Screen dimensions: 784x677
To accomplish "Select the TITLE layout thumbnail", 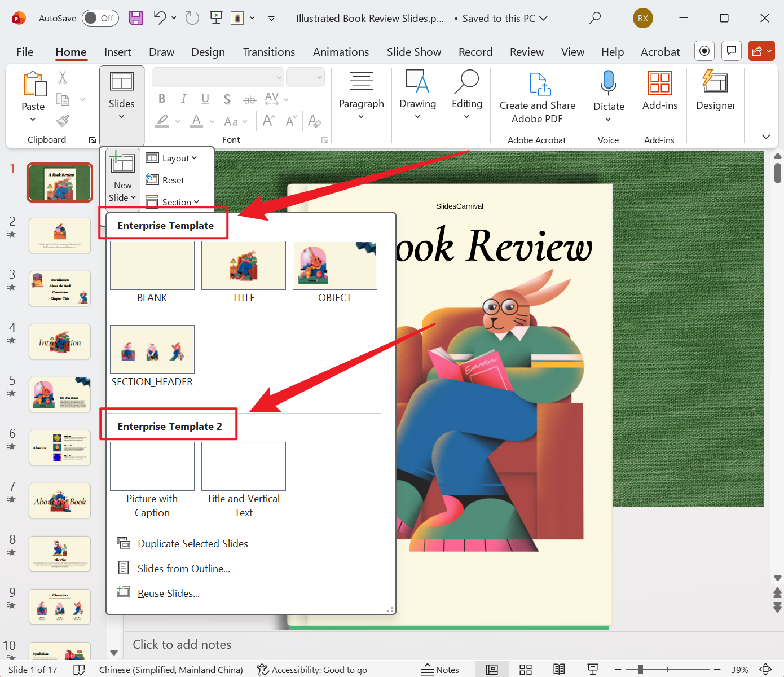I will (x=243, y=265).
